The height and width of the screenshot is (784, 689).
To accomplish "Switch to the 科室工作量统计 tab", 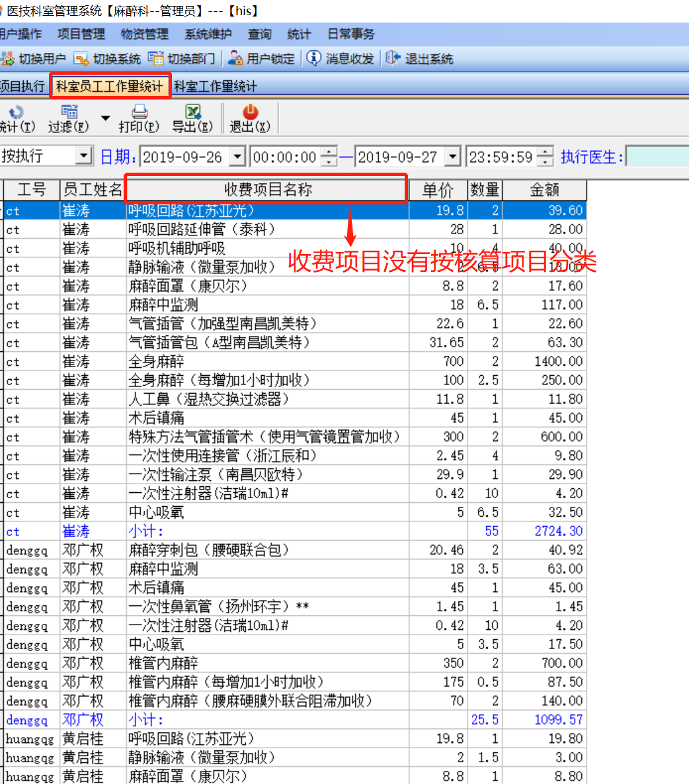I will (x=215, y=86).
